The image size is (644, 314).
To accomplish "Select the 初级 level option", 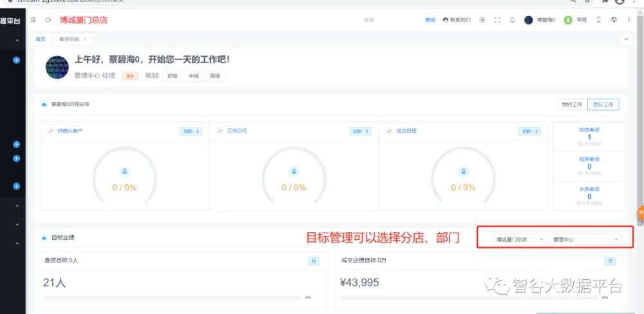I will [172, 76].
